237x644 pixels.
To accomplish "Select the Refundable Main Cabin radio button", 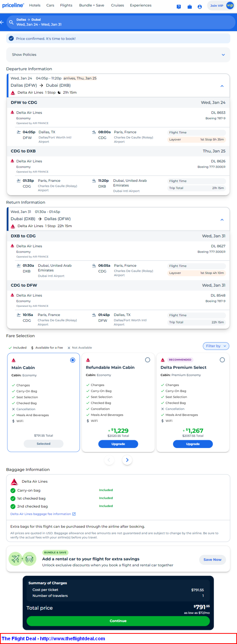I will pyautogui.click(x=148, y=360).
